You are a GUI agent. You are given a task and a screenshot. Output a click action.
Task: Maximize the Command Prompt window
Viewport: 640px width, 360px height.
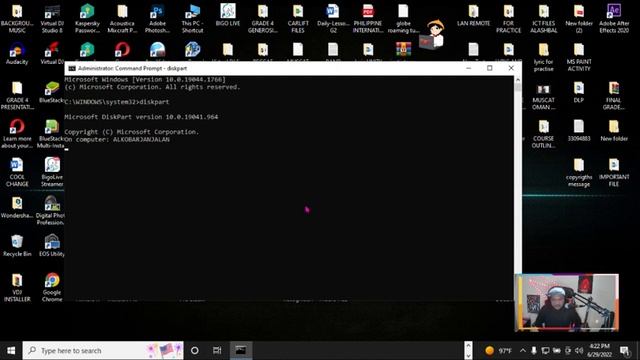[x=490, y=68]
